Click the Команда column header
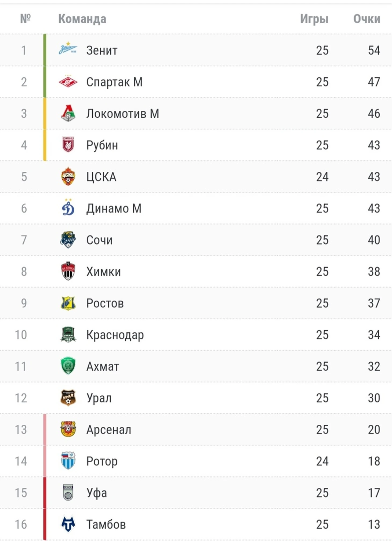 (x=82, y=19)
